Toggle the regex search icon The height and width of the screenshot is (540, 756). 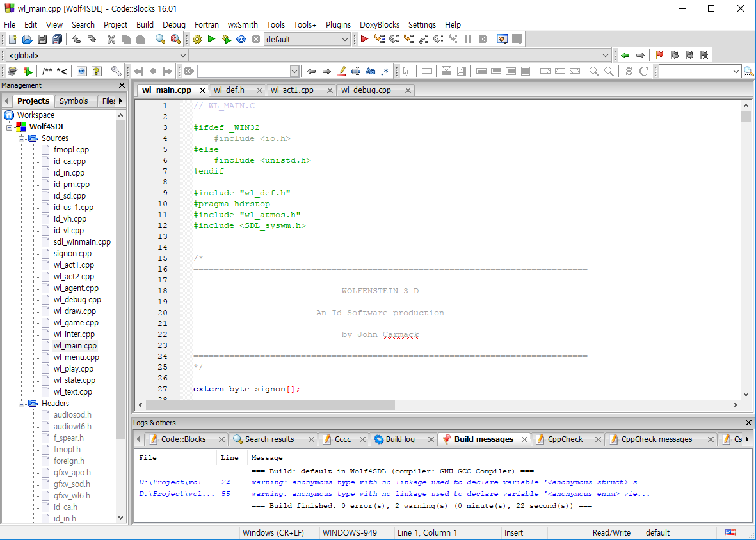coord(385,71)
